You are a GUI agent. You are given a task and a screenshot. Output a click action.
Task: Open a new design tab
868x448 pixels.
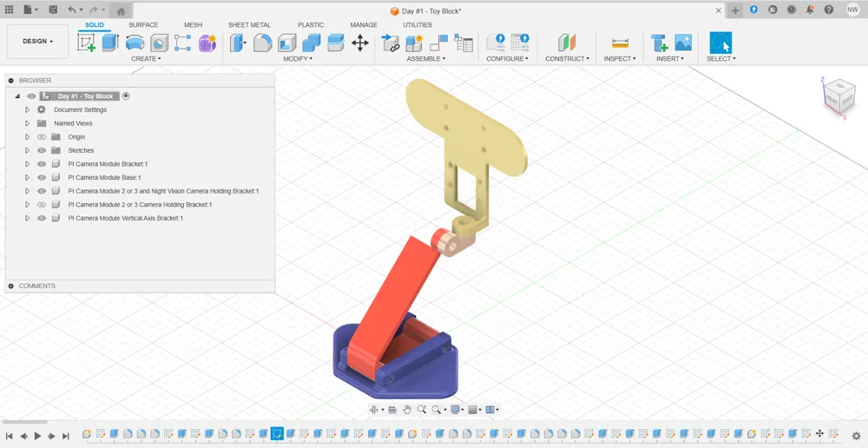pos(735,10)
